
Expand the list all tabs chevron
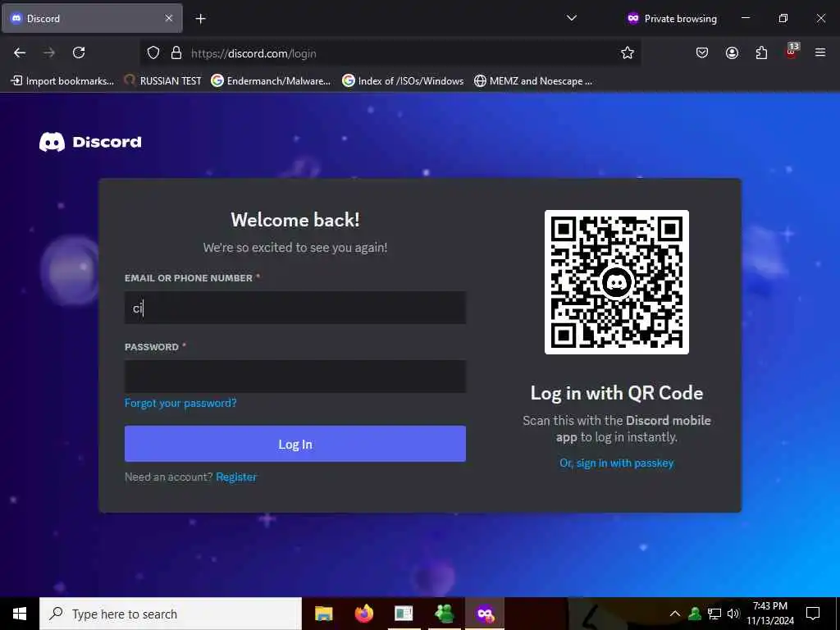572,18
